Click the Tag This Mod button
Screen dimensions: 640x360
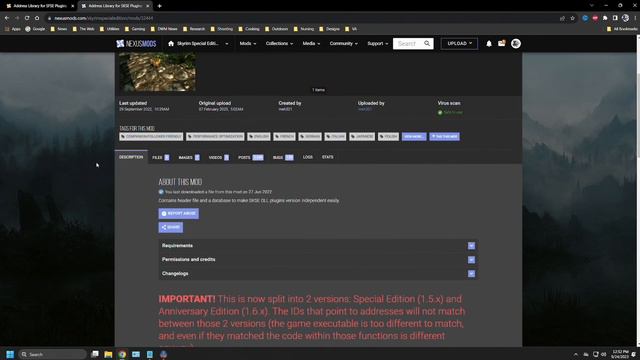(x=444, y=136)
